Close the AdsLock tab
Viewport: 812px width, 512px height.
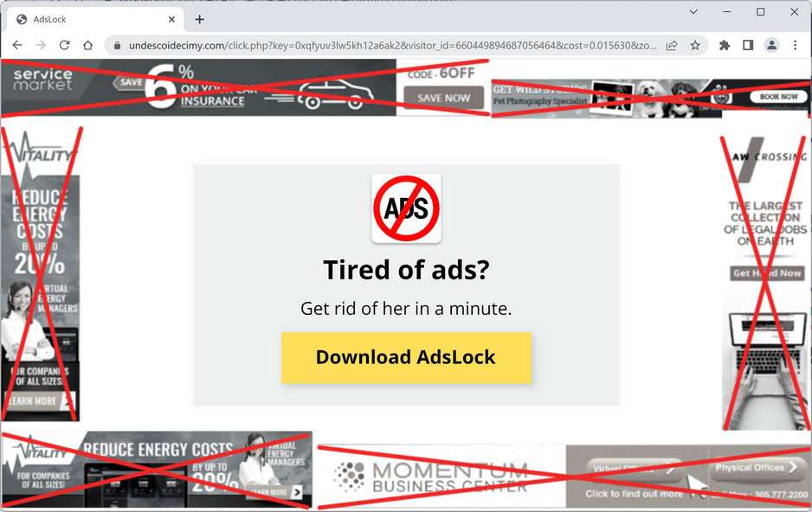[171, 20]
